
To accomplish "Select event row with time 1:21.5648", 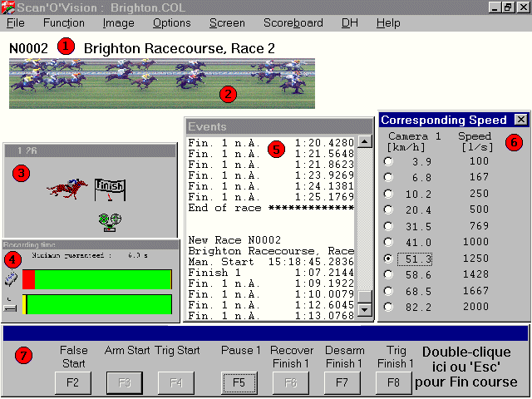I will pos(271,154).
